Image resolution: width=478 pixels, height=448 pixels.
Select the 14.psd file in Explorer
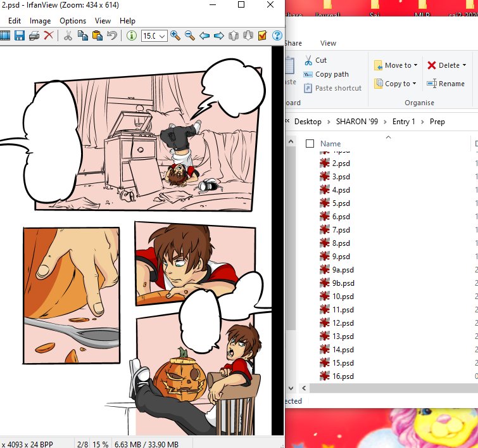tap(337, 349)
